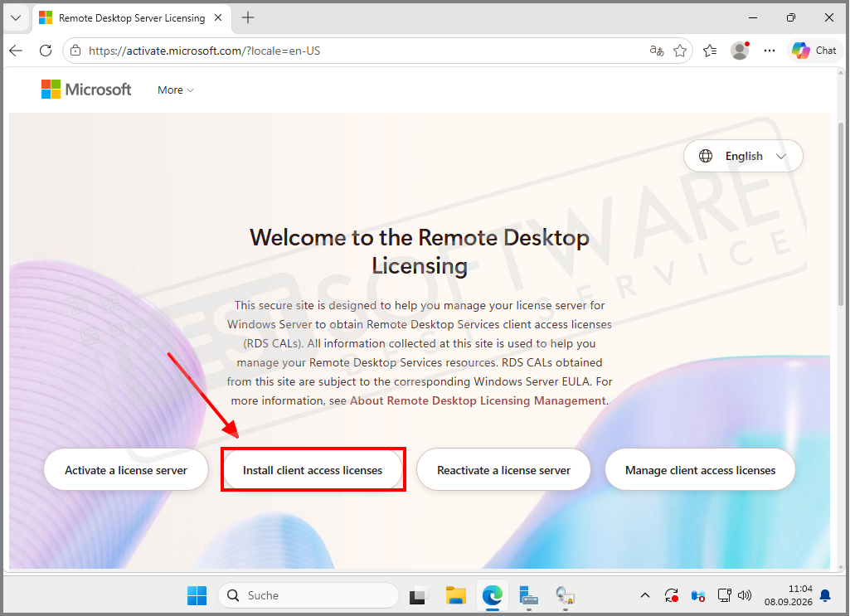Click Install client access licenses
This screenshot has height=616, width=850.
[x=313, y=470]
